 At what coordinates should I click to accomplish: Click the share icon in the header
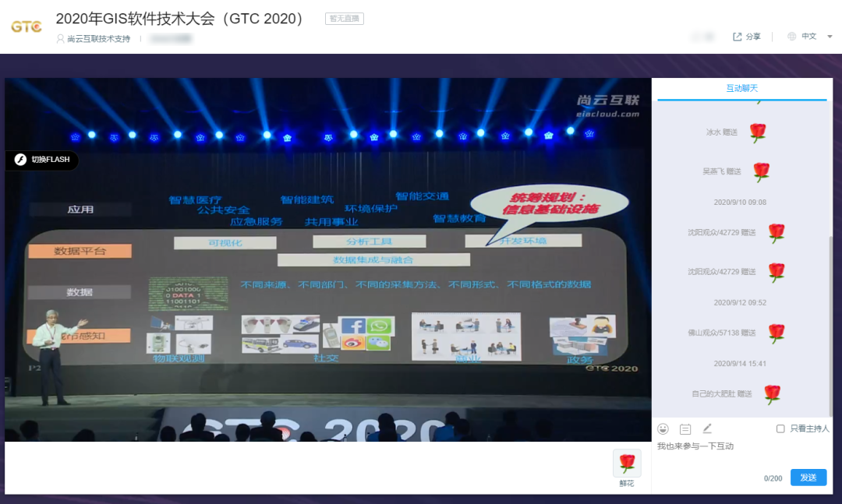(x=737, y=37)
